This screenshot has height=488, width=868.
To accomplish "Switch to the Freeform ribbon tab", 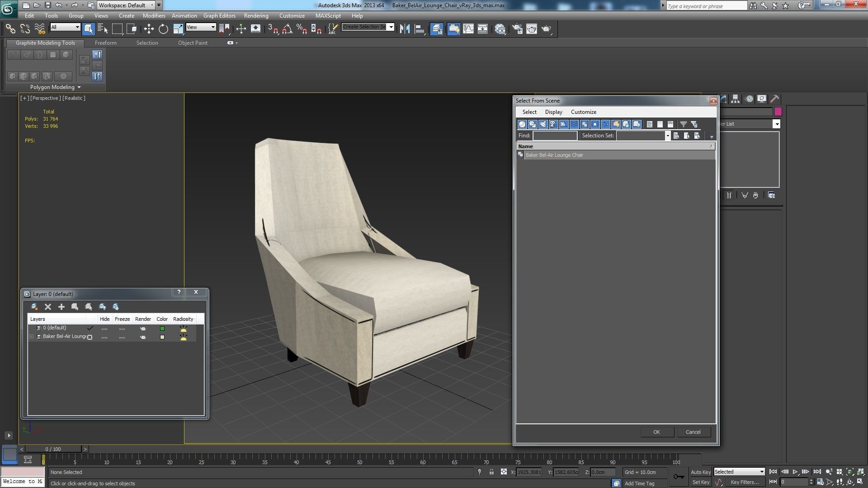I will pos(105,43).
